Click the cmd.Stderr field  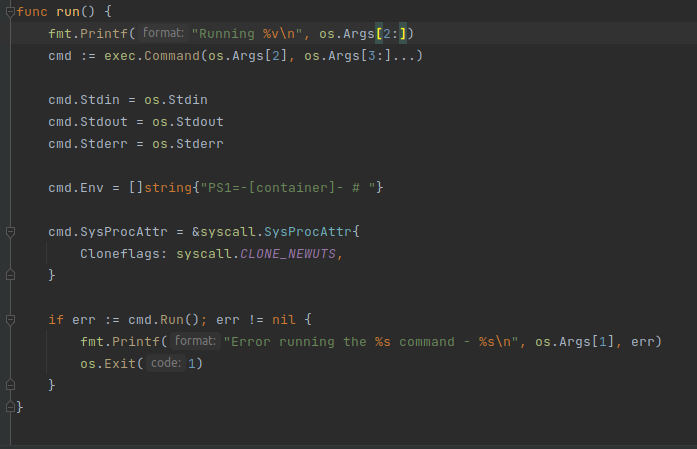[88, 144]
